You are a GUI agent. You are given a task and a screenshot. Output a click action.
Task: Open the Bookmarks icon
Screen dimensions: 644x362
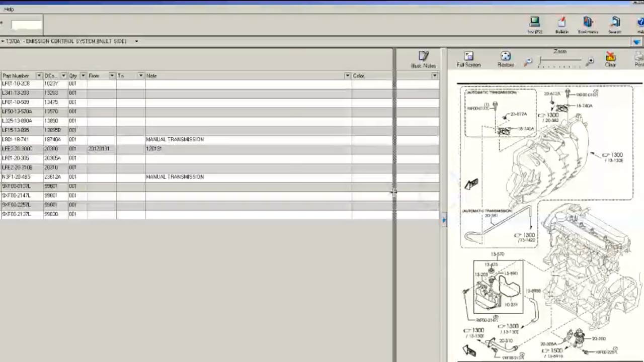click(588, 25)
